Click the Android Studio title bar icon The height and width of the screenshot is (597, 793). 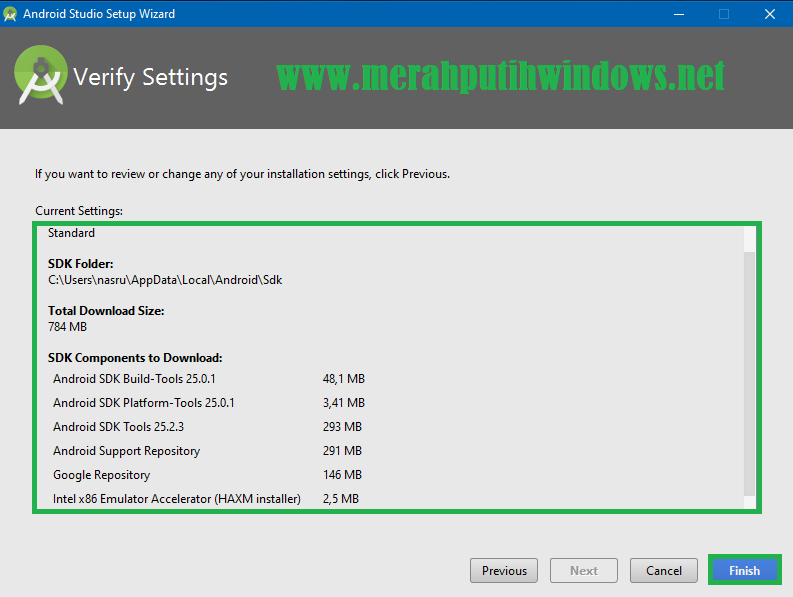pyautogui.click(x=10, y=14)
